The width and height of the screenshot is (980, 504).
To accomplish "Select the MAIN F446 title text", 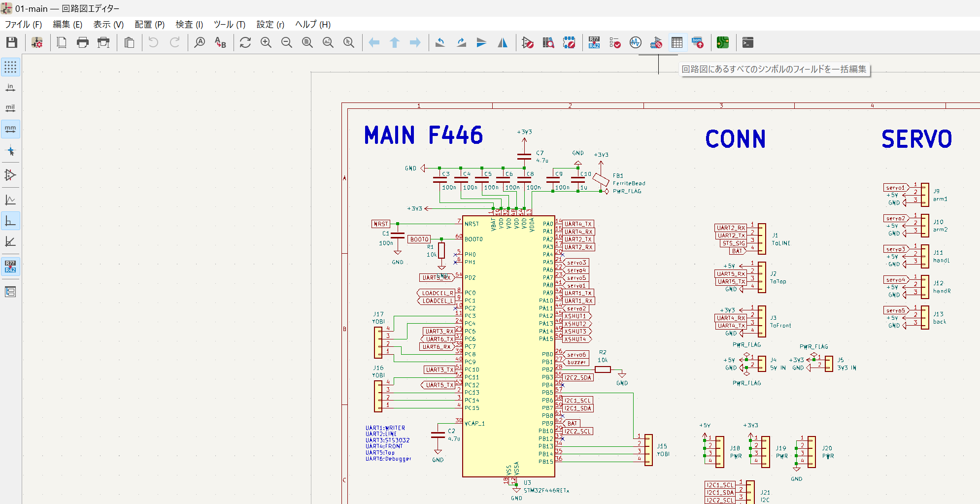I will tap(423, 135).
